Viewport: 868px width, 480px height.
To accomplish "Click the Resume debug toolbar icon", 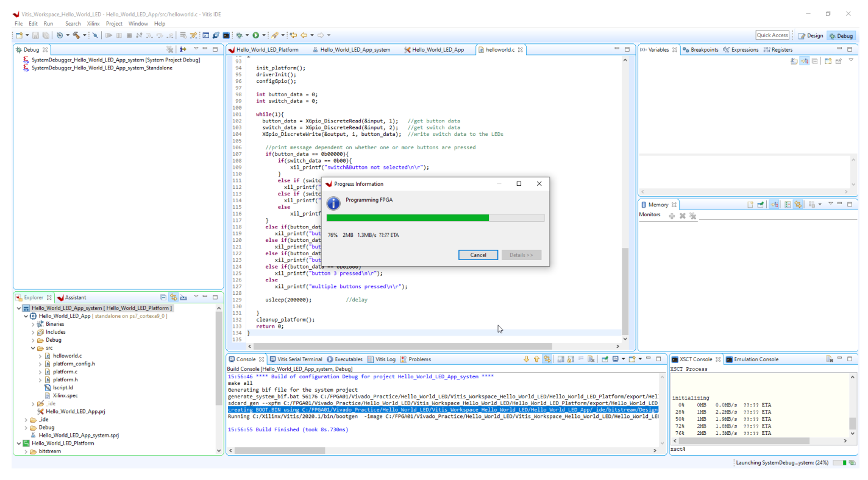I will 108,35.
